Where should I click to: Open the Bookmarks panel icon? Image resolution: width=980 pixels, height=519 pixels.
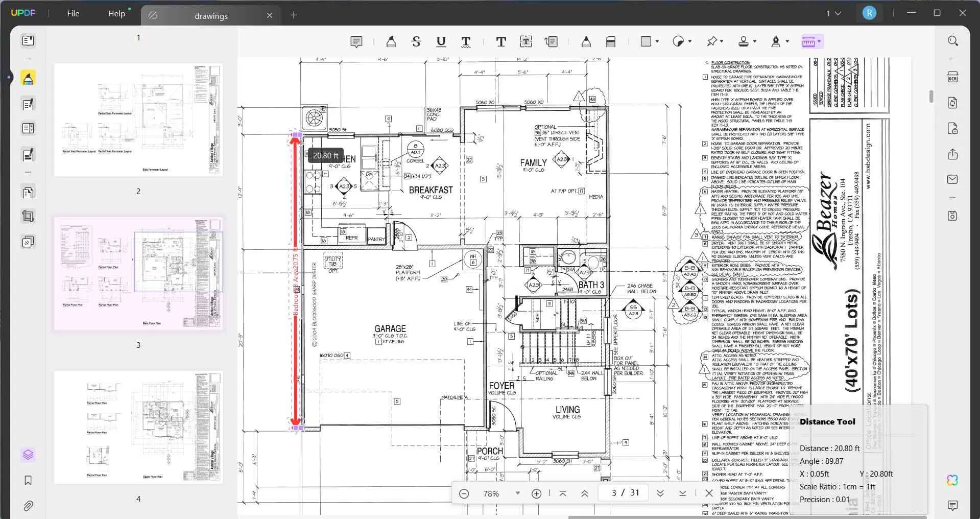(x=28, y=480)
